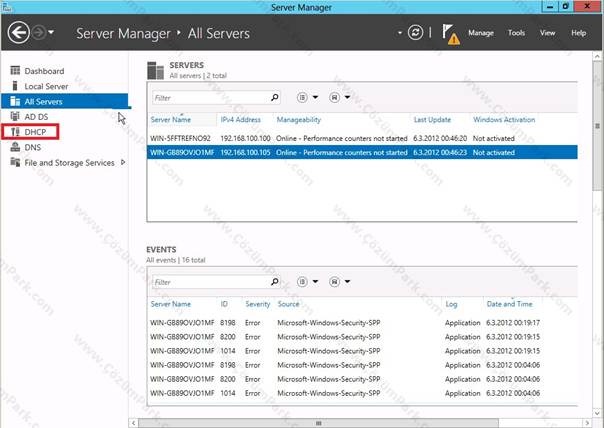Click the SERVERS tile icon

coord(156,70)
